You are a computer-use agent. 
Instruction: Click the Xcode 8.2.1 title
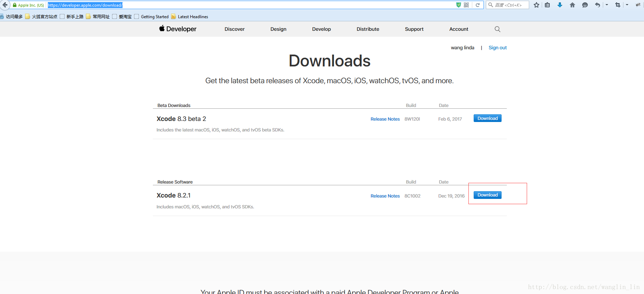click(x=173, y=195)
